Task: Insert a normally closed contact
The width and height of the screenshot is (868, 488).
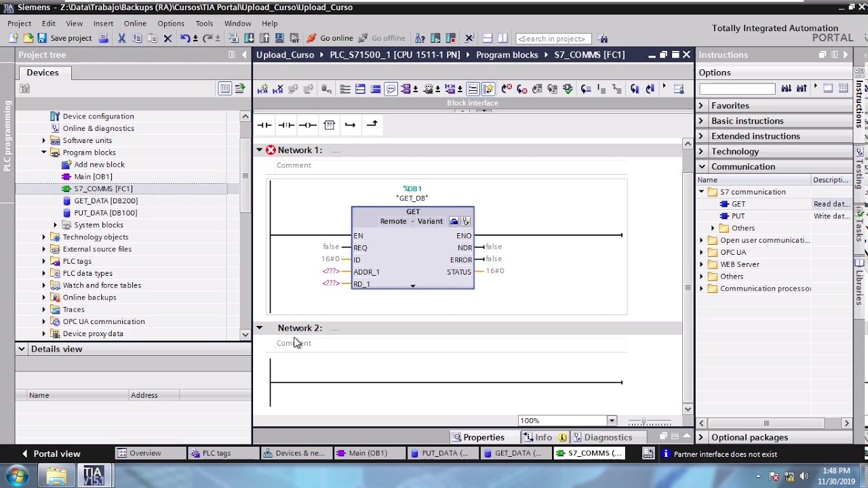Action: (286, 125)
